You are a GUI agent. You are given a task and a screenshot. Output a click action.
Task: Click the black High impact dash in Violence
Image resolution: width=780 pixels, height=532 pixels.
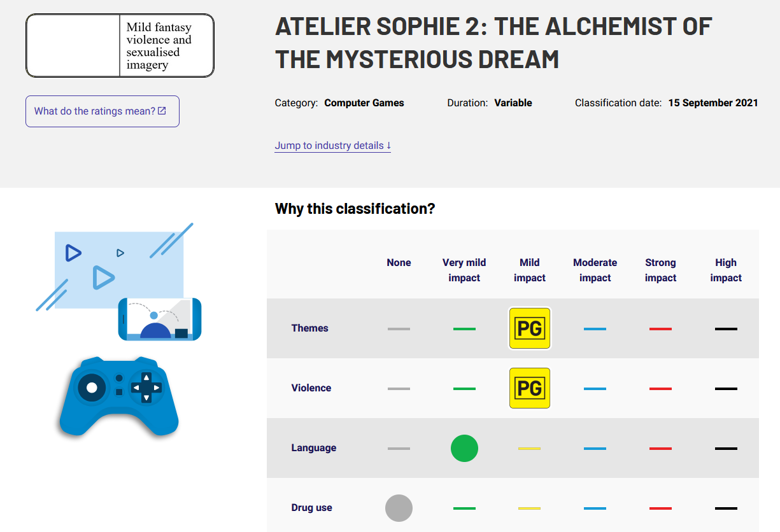click(x=726, y=389)
